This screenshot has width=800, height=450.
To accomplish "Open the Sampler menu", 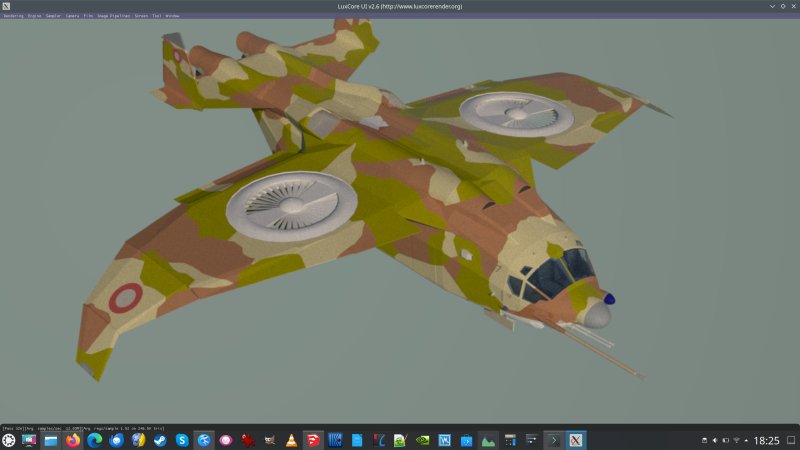I will (x=54, y=16).
